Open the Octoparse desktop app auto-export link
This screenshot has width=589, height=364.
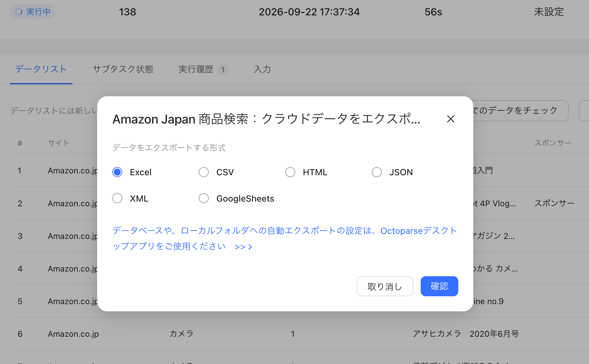pyautogui.click(x=285, y=238)
